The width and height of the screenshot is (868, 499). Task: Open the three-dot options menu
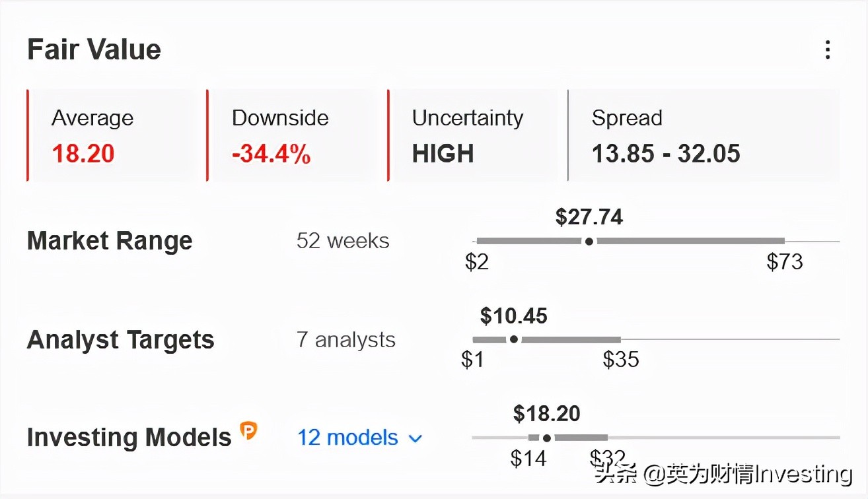pyautogui.click(x=827, y=50)
